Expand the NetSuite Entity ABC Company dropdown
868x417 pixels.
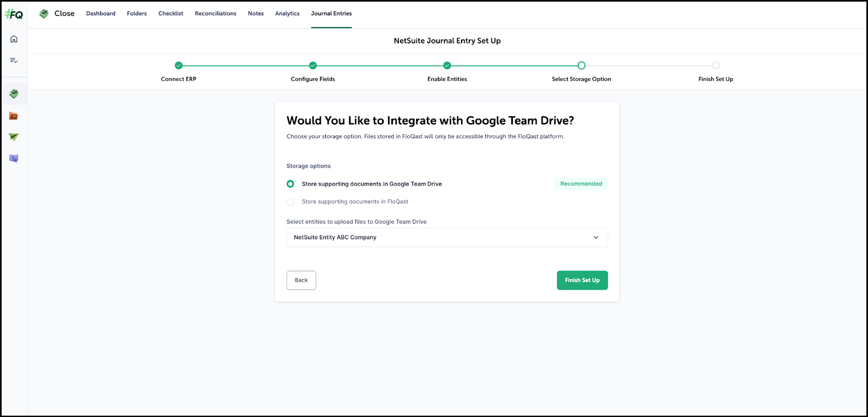click(x=446, y=237)
